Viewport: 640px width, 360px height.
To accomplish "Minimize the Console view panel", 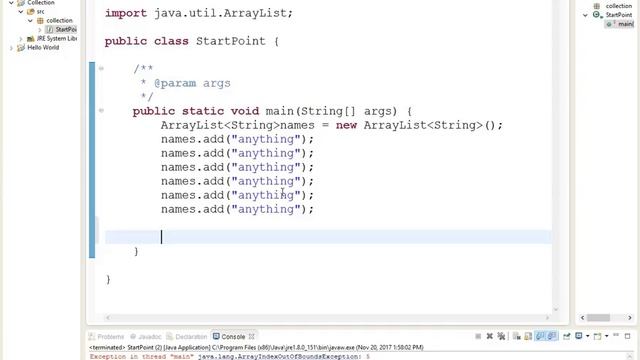I will coord(616,335).
